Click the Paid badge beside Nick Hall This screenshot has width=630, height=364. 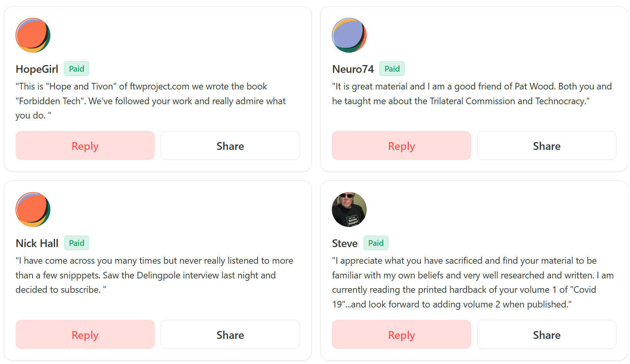click(76, 243)
